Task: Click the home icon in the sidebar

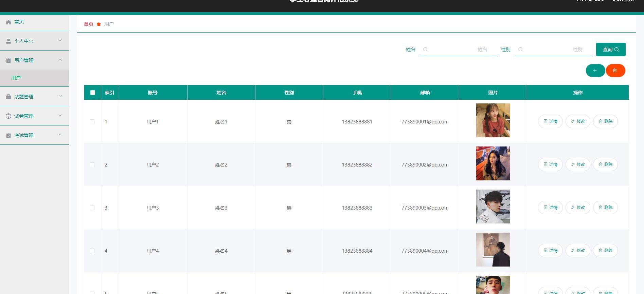Action: pos(8,22)
